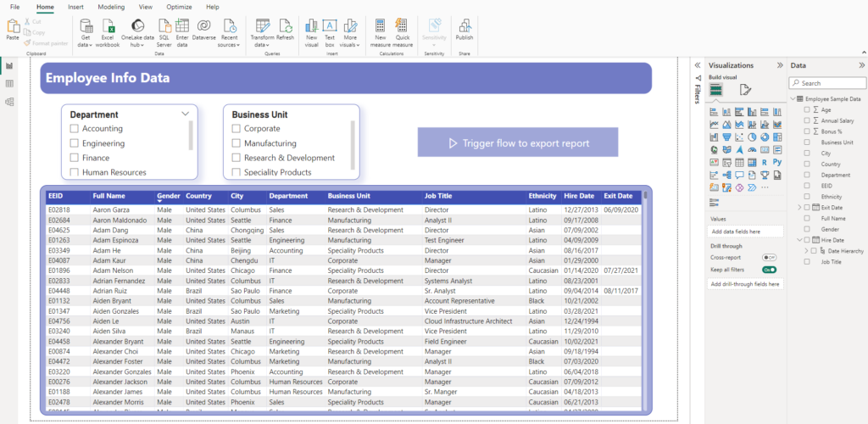This screenshot has height=424, width=868.
Task: Click Trigger flow to export report
Action: click(x=517, y=142)
